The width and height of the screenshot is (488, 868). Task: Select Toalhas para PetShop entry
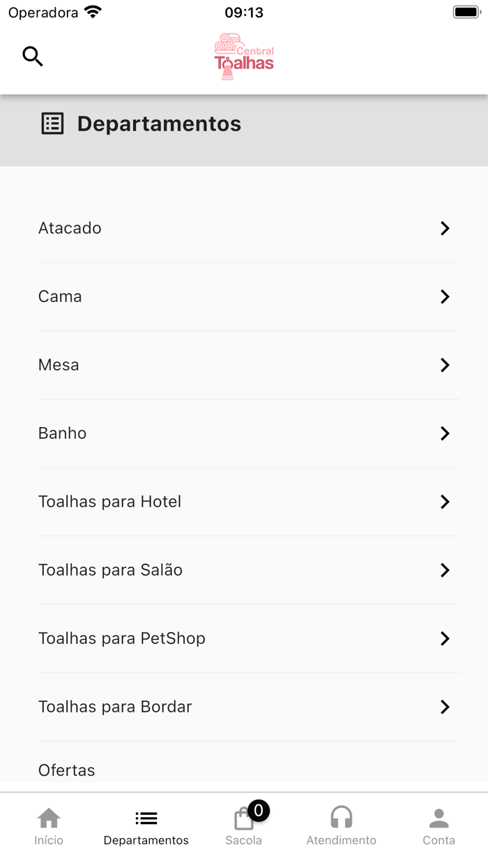(122, 638)
